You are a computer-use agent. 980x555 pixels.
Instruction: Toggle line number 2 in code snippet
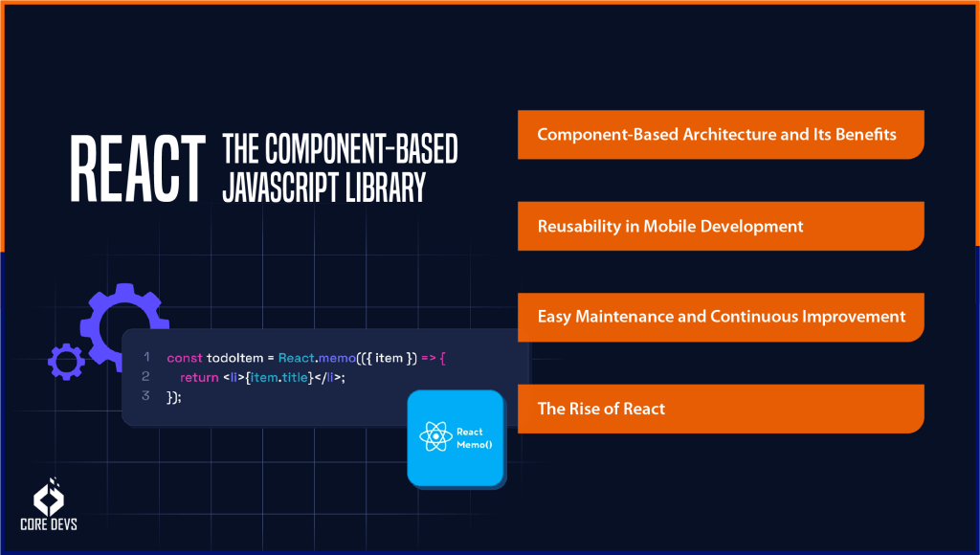pos(145,377)
